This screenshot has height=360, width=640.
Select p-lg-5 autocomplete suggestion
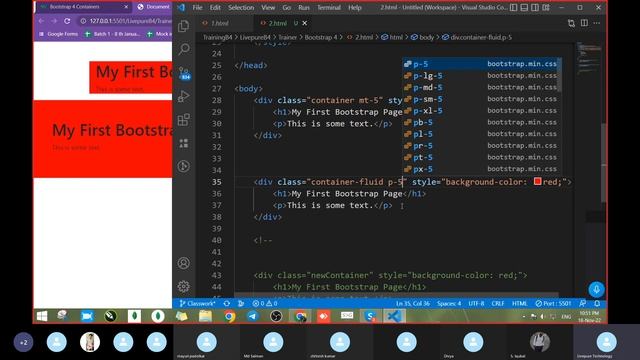point(482,76)
